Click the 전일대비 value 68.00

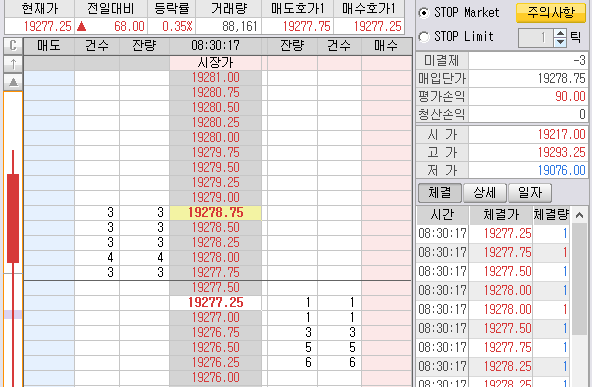(x=129, y=26)
